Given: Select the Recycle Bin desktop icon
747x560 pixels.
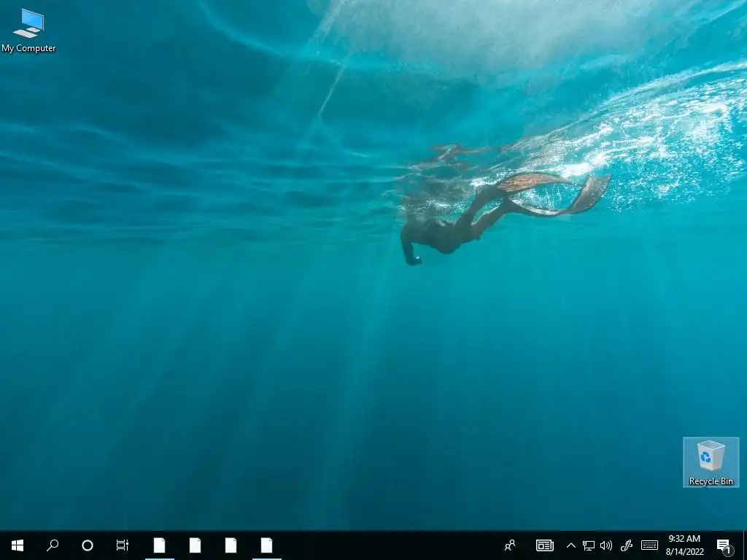Looking at the screenshot, I should [x=711, y=462].
